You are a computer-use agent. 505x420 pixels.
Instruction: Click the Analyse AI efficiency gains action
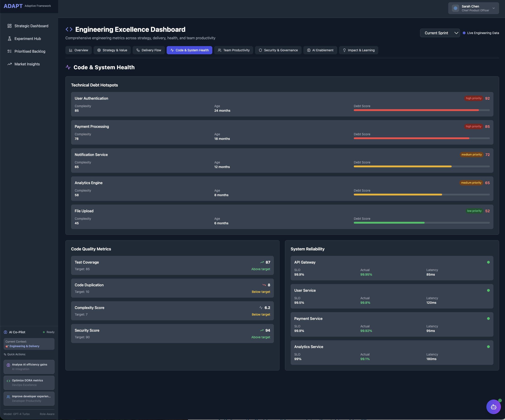[x=29, y=367]
